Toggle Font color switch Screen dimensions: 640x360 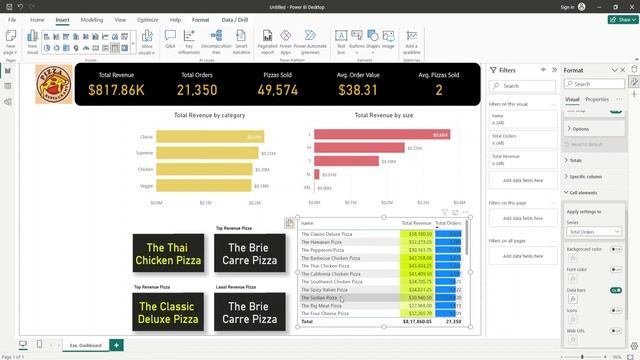(x=616, y=269)
